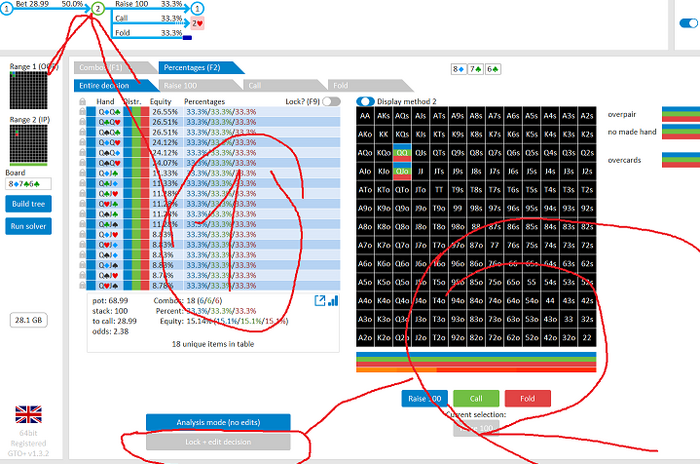Click the 28.1 GB memory button
The image size is (700, 464).
(29, 320)
